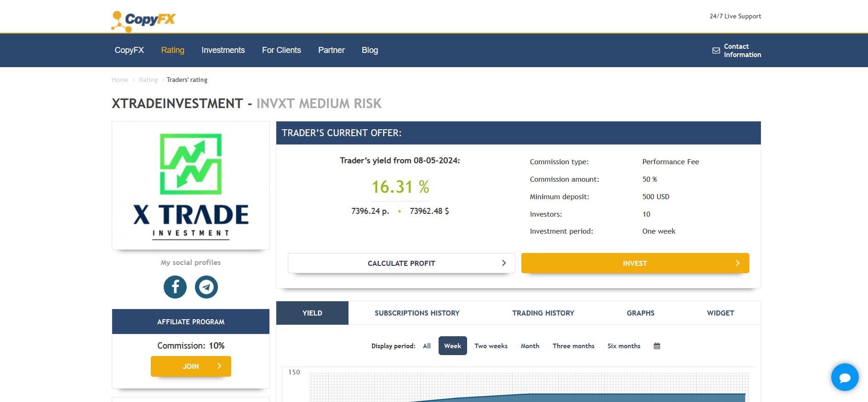
Task: Switch to Subscriptions History tab
Action: [x=417, y=313]
